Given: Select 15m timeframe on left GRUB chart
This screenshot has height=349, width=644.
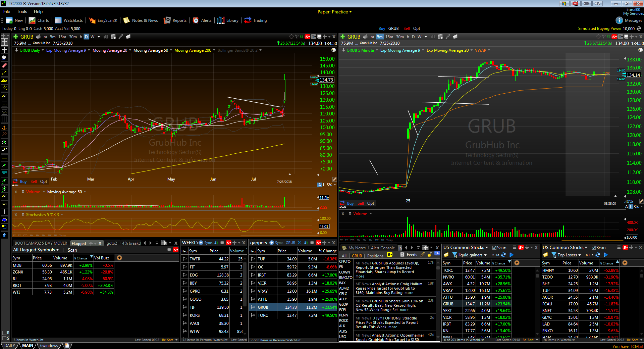Looking at the screenshot, I should (62, 37).
